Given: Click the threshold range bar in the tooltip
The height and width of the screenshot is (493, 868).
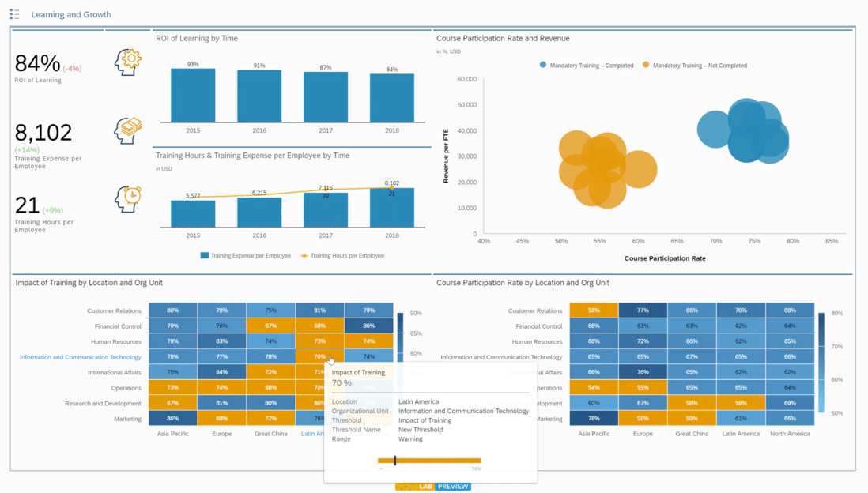Looking at the screenshot, I should pyautogui.click(x=429, y=460).
